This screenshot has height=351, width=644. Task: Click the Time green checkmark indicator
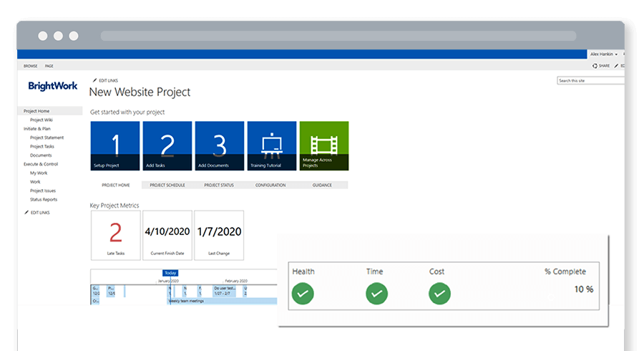coord(376,293)
